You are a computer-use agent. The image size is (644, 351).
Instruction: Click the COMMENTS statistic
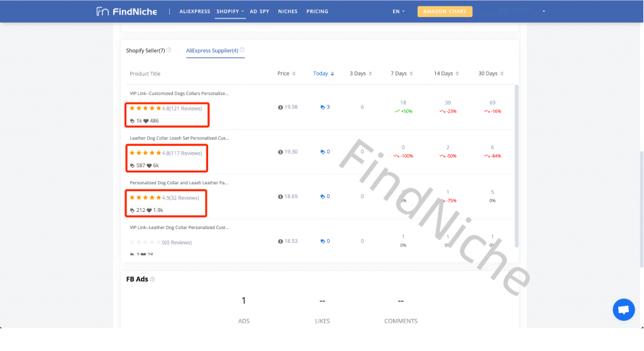(401, 310)
